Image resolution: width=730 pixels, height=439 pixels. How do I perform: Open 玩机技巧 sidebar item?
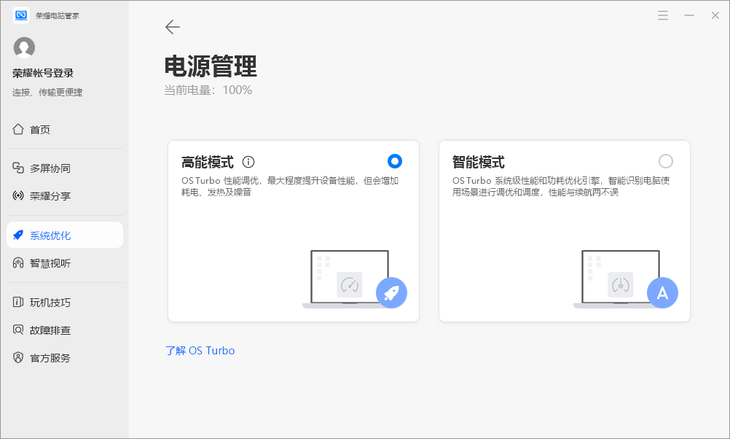(65, 302)
